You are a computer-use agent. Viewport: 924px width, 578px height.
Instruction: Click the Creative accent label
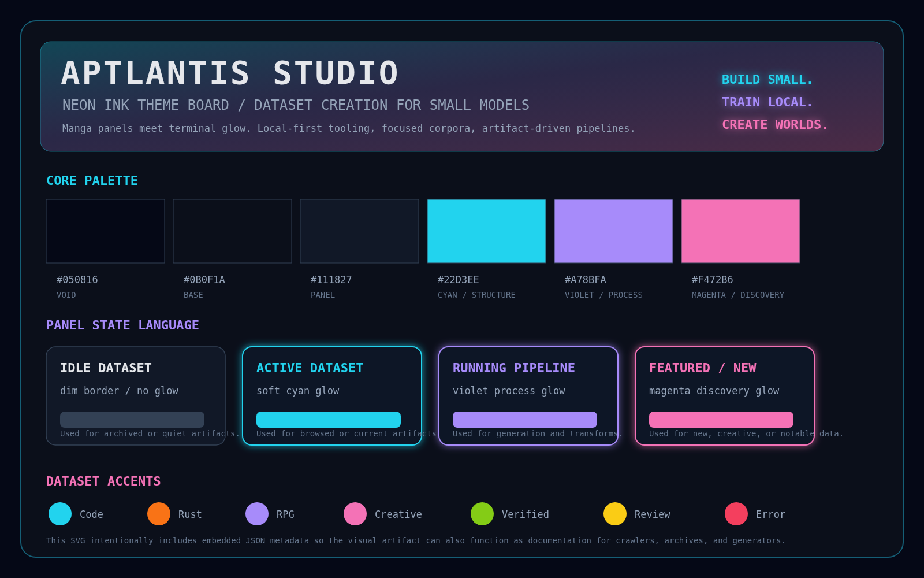point(398,514)
